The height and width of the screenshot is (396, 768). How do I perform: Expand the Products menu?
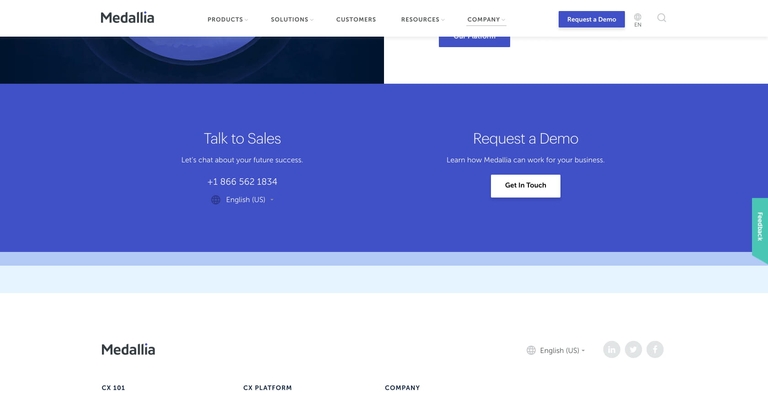tap(227, 20)
